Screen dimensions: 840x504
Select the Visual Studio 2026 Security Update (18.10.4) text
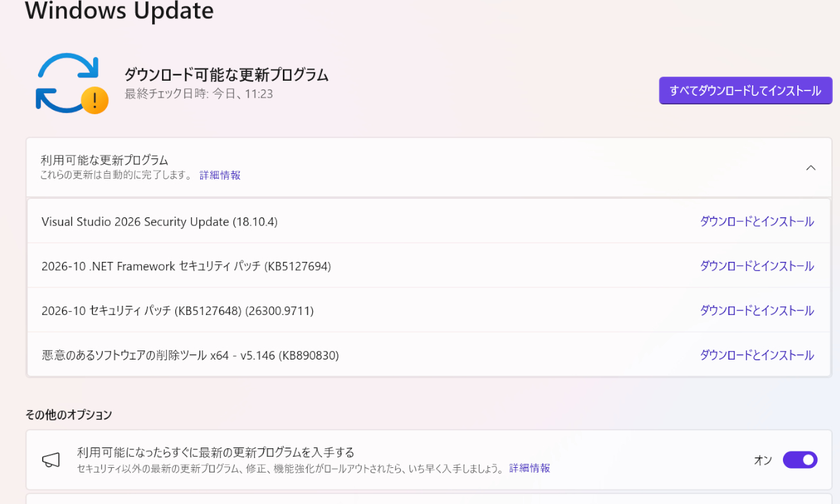coord(159,222)
